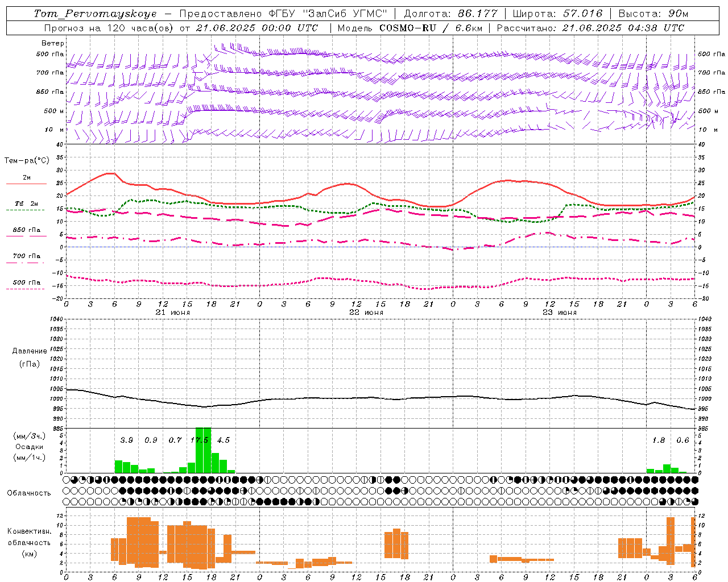Screen dimensions: 728x582
Task: Click the (мм/3ч.) unit label
Action: click(30, 436)
